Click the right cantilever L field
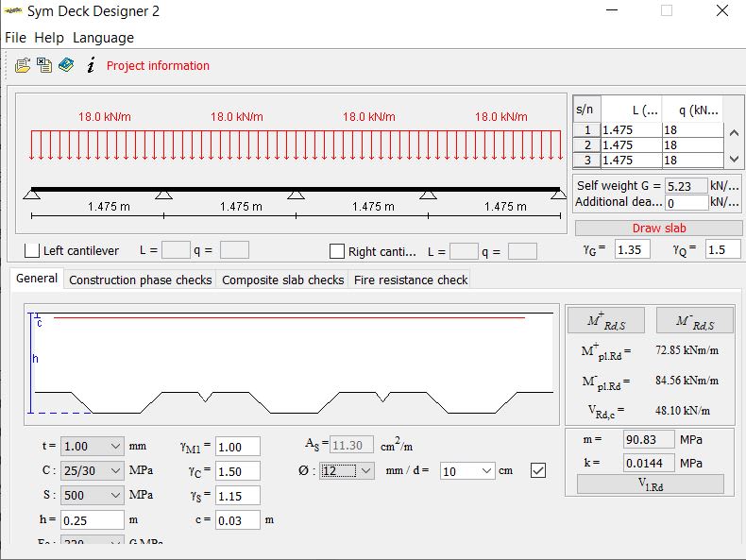Screen dimensions: 746x560 point(464,251)
